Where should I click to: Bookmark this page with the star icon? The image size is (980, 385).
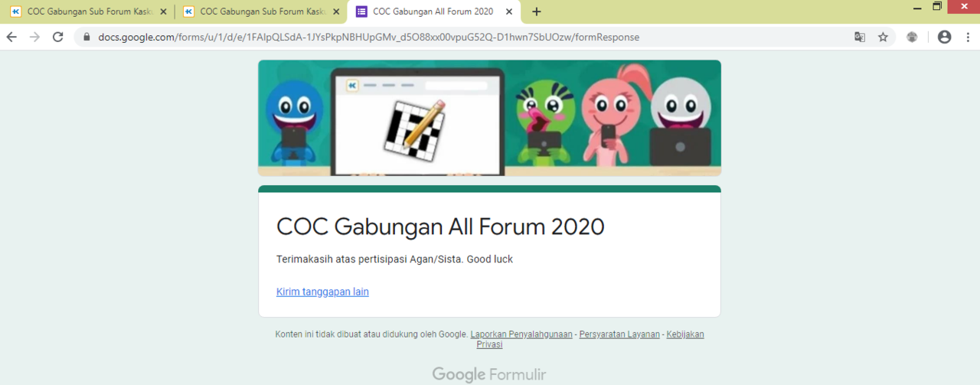point(883,37)
